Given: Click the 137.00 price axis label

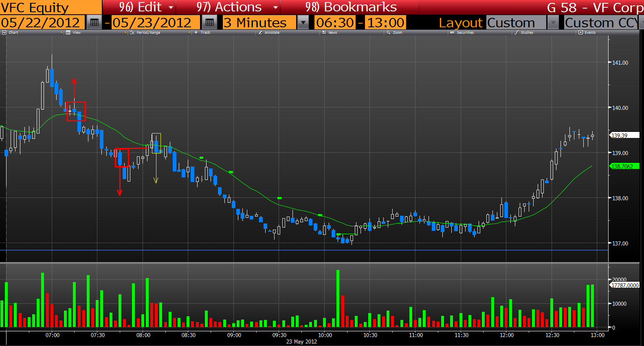Looking at the screenshot, I should [x=620, y=243].
